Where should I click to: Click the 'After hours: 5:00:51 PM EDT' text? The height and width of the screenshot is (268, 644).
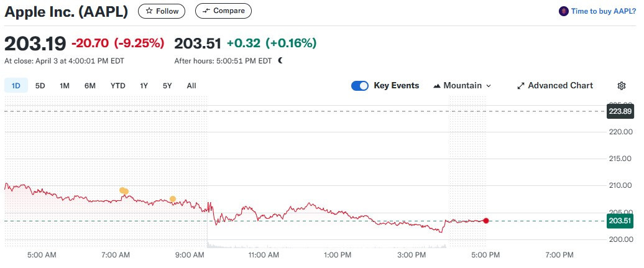223,61
